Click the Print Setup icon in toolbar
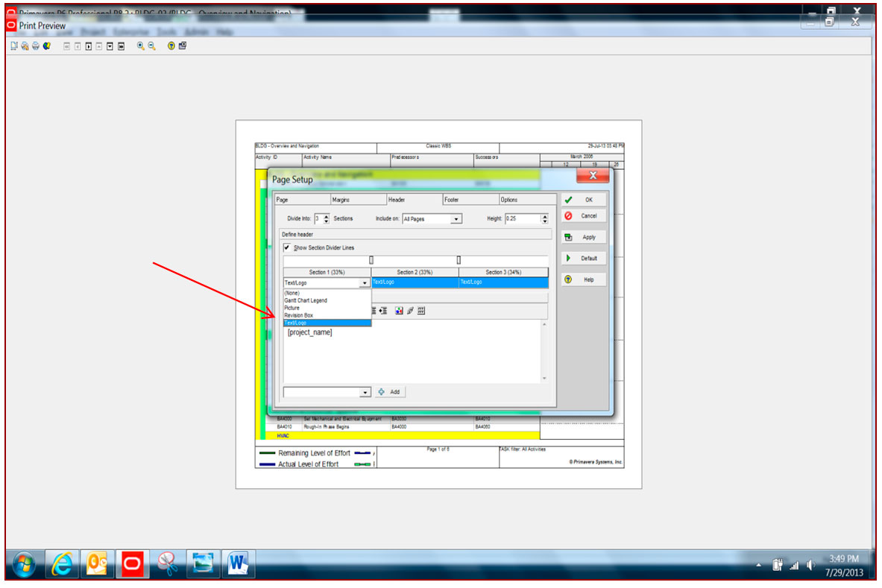The image size is (882, 588). coord(25,46)
